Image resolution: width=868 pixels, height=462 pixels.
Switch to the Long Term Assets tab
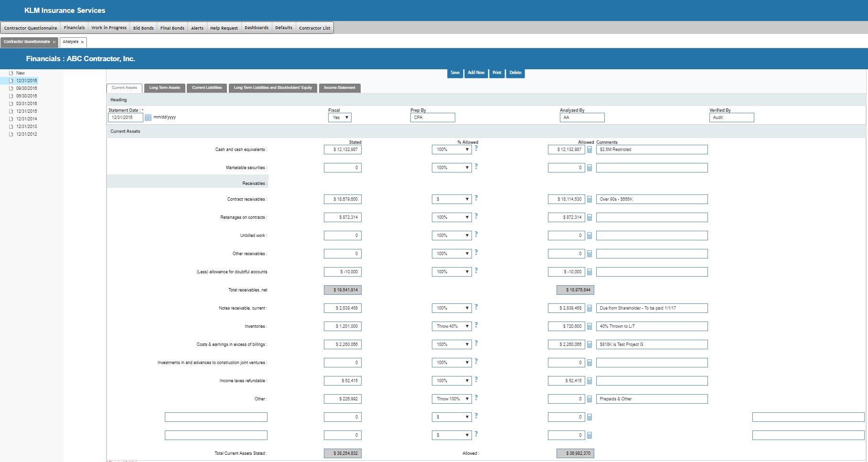[x=164, y=88]
